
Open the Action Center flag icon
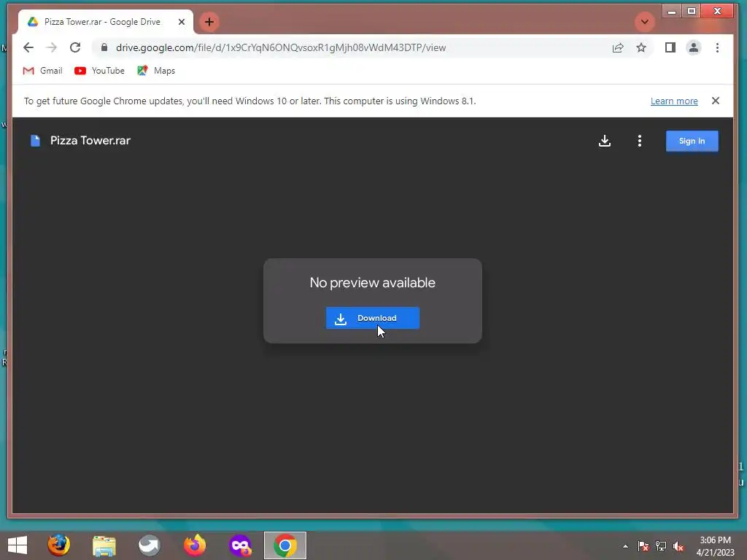[643, 546]
